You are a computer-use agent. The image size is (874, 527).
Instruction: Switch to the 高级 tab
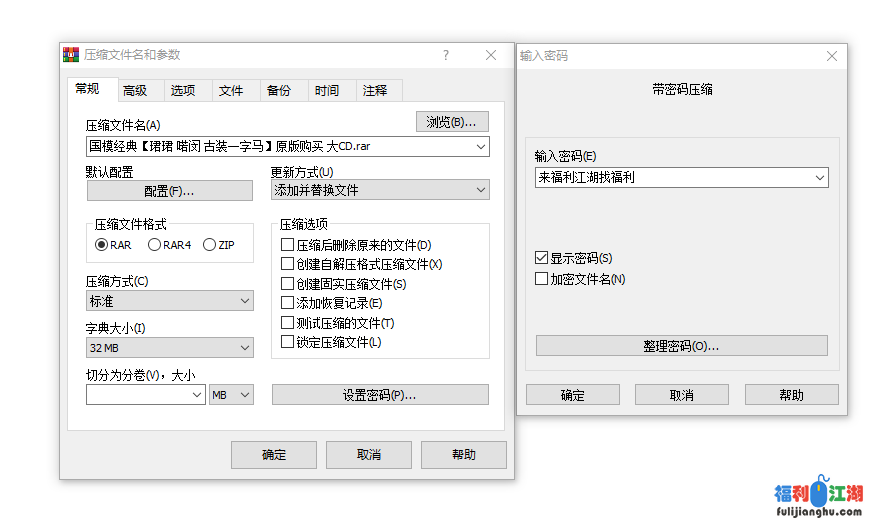click(135, 91)
